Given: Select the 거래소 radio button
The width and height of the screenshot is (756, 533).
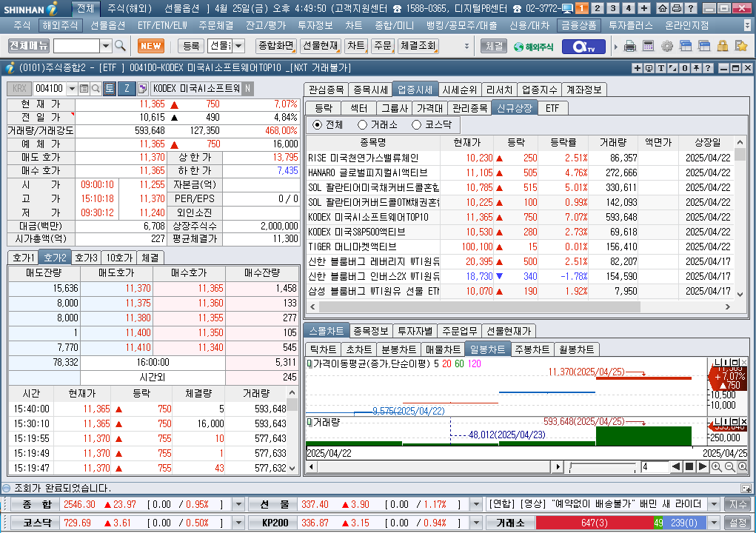Looking at the screenshot, I should click(363, 125).
